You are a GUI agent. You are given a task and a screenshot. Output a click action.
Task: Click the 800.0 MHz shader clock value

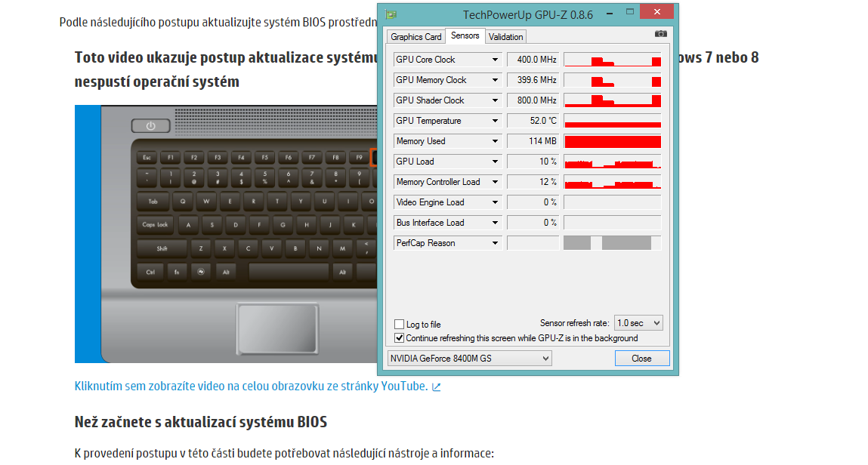[x=533, y=100]
